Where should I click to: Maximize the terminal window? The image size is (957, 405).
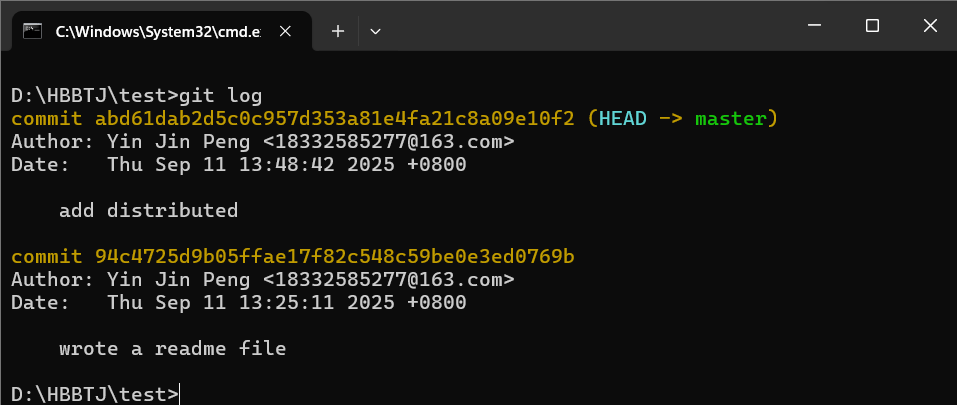871,26
